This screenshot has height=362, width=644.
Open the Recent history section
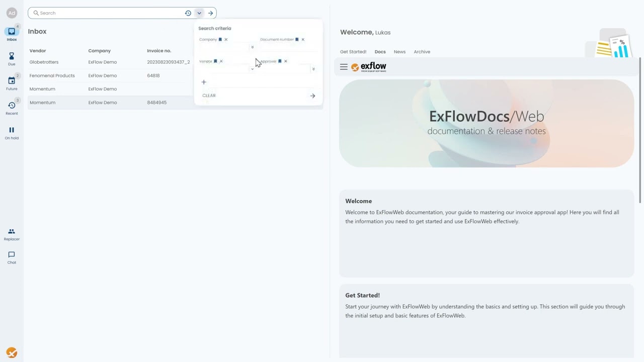click(12, 108)
